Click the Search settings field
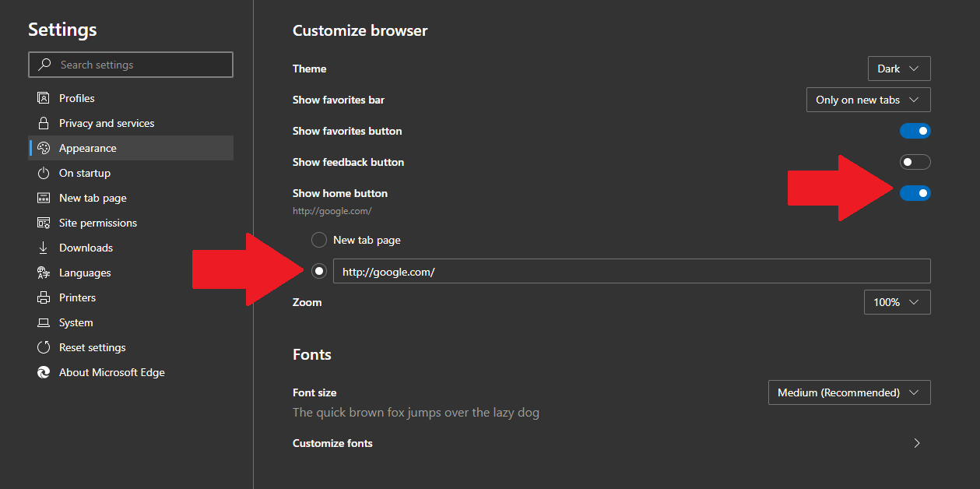The image size is (980, 489). click(x=131, y=65)
